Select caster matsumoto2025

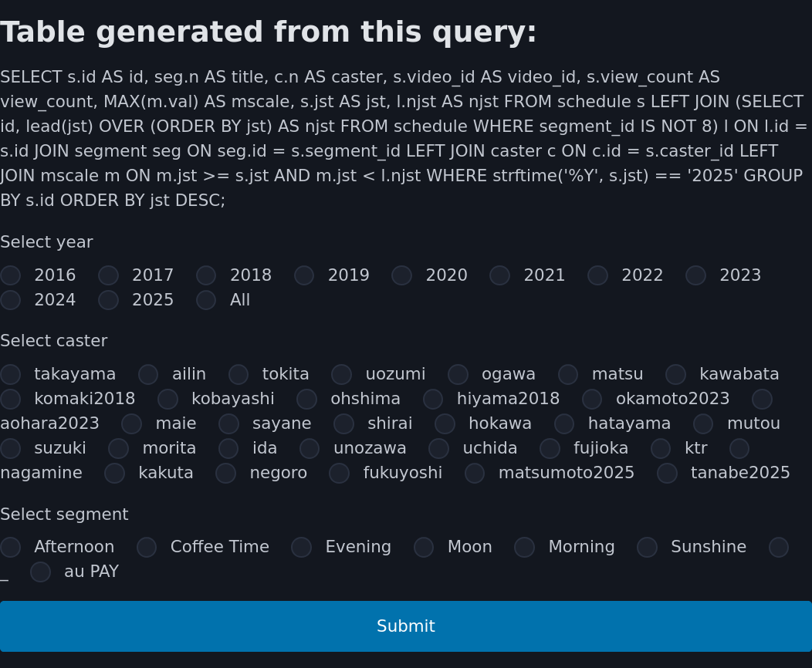point(475,474)
